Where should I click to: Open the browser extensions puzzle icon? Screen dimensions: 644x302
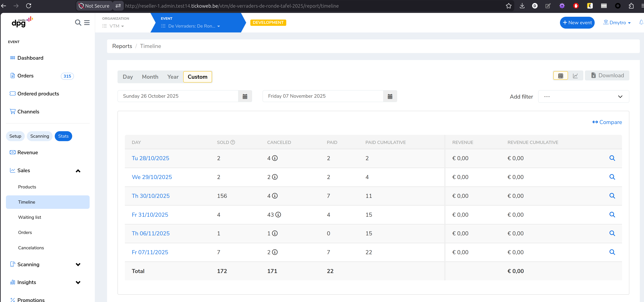pyautogui.click(x=631, y=6)
